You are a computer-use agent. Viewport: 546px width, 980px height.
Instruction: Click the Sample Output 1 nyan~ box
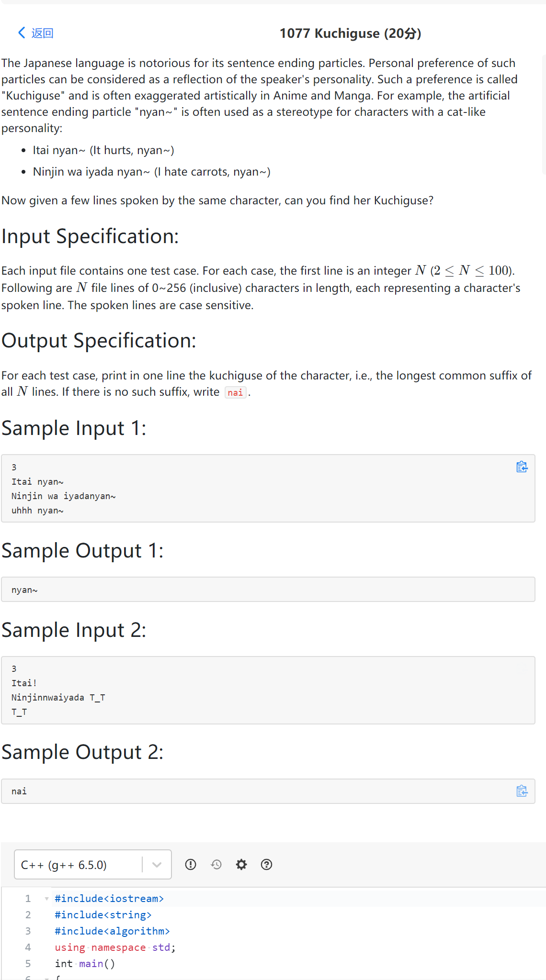coord(268,589)
